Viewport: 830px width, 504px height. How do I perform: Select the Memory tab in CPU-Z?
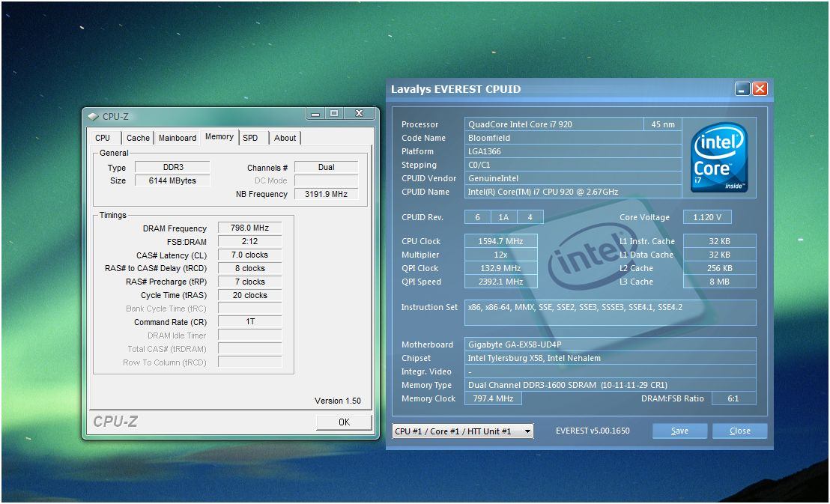click(x=219, y=136)
